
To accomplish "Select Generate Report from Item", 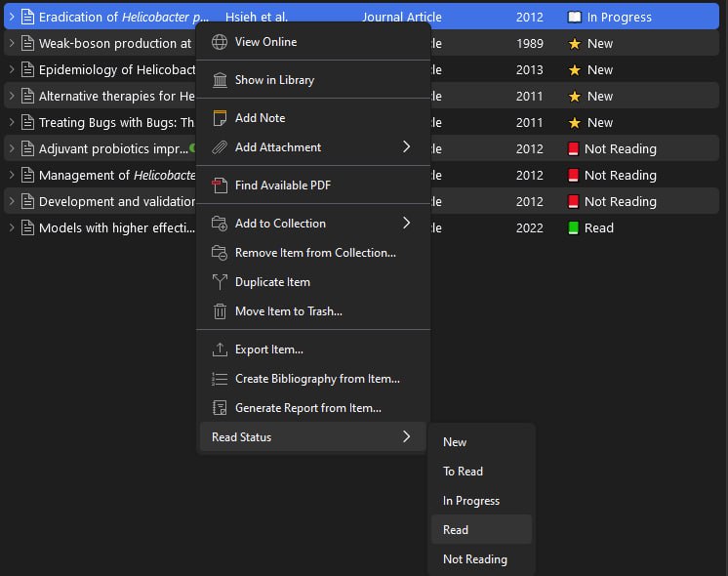I will (x=307, y=408).
